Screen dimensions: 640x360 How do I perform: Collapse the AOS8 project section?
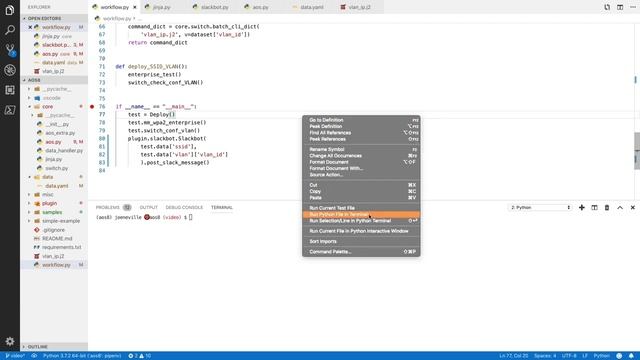(x=54, y=80)
